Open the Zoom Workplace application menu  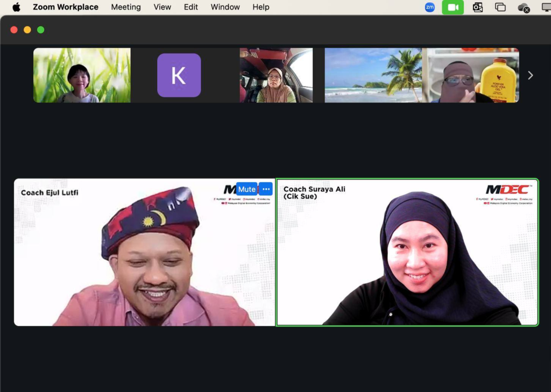point(66,7)
